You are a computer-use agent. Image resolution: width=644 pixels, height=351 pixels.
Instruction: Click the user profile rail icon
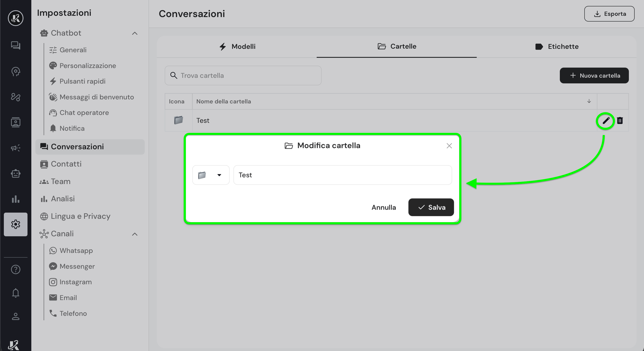[16, 316]
